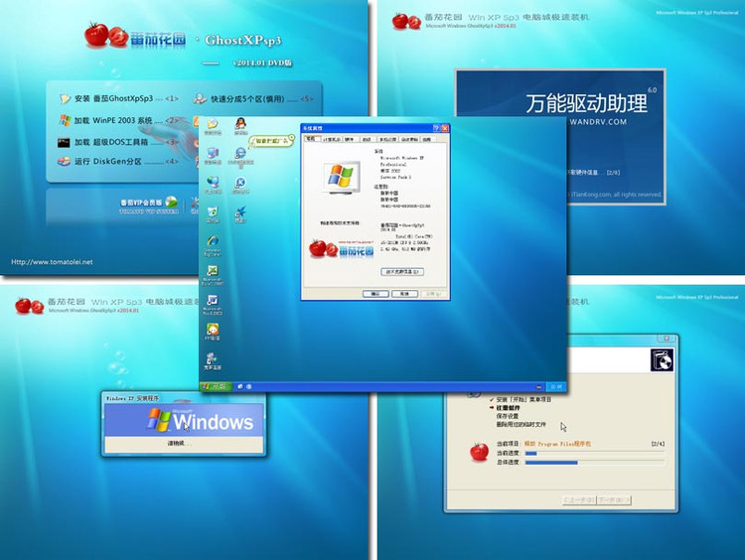The height and width of the screenshot is (560, 745).
Task: Open the My Computer desktop icon
Action: point(213,153)
